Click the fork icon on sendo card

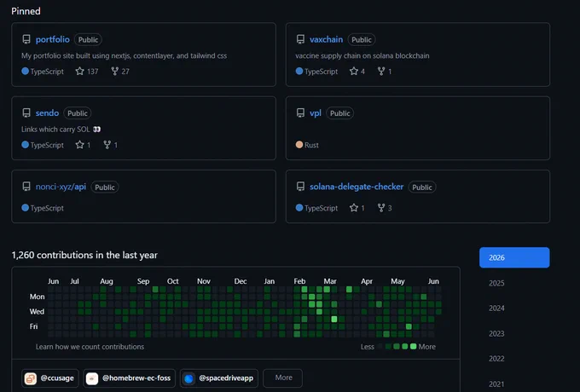pos(107,145)
